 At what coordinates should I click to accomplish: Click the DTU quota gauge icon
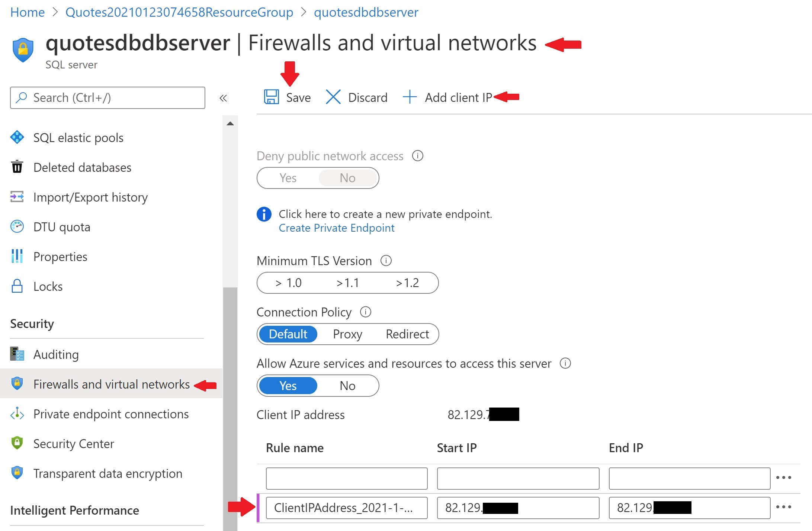(x=17, y=226)
